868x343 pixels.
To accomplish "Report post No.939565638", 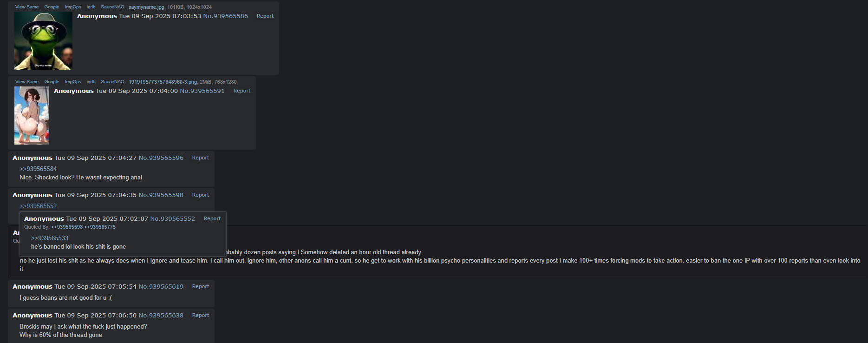I will tap(201, 315).
